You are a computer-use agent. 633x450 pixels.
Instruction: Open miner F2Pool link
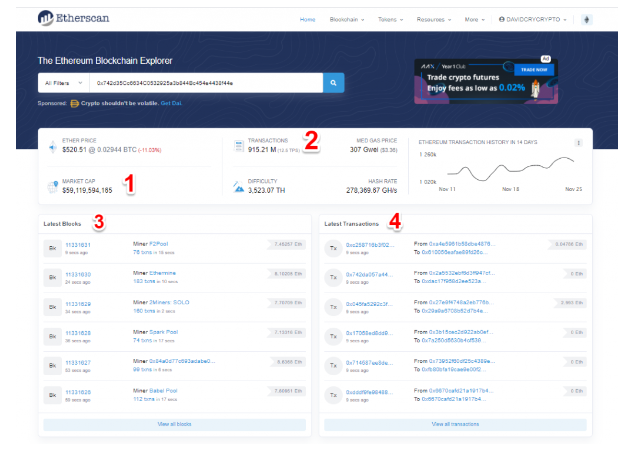(159, 244)
